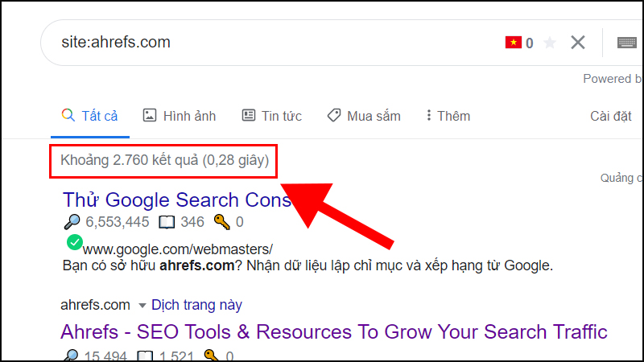Open the Thử Google Search Console link
The height and width of the screenshot is (362, 644).
tap(176, 200)
